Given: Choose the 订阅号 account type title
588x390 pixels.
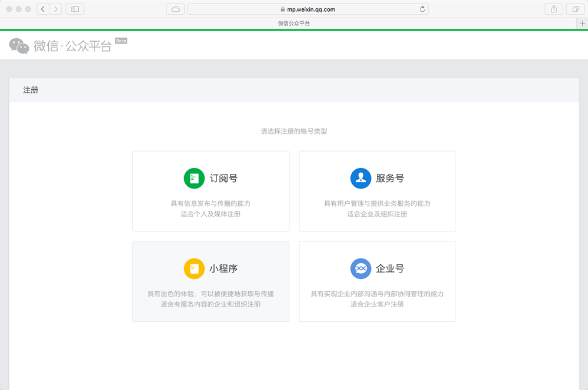Looking at the screenshot, I should 223,179.
